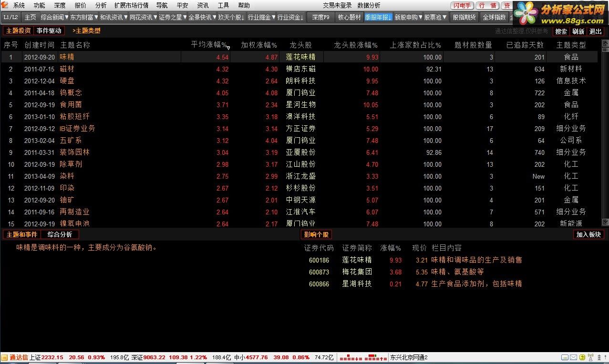Click the 加入板块 button
Screen dimensions: 609x364
click(589, 234)
